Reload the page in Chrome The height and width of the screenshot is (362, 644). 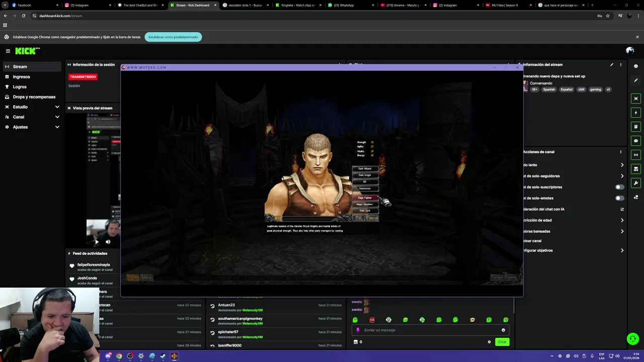(x=23, y=16)
